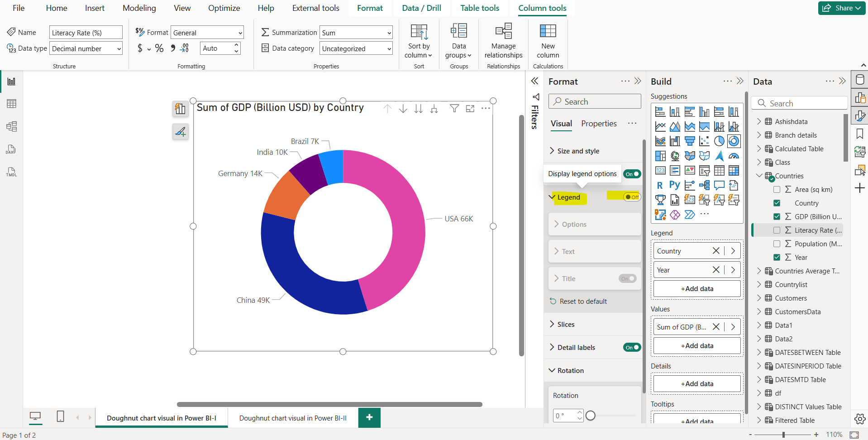Screen dimensions: 868x440
Task: Click Reset to default in Format pane
Action: click(583, 301)
